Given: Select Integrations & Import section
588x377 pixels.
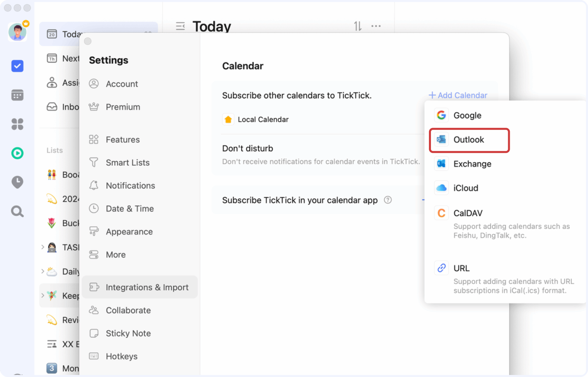Looking at the screenshot, I should click(140, 287).
